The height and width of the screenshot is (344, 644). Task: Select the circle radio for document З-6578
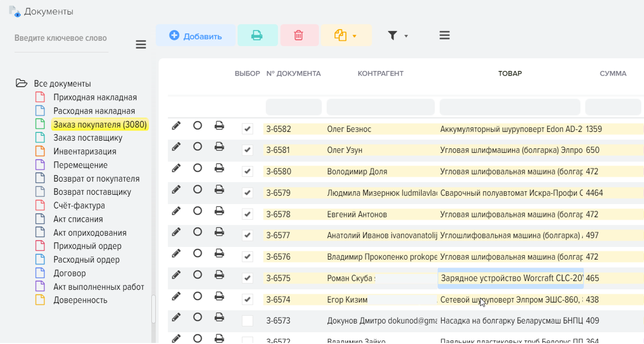[x=198, y=211]
